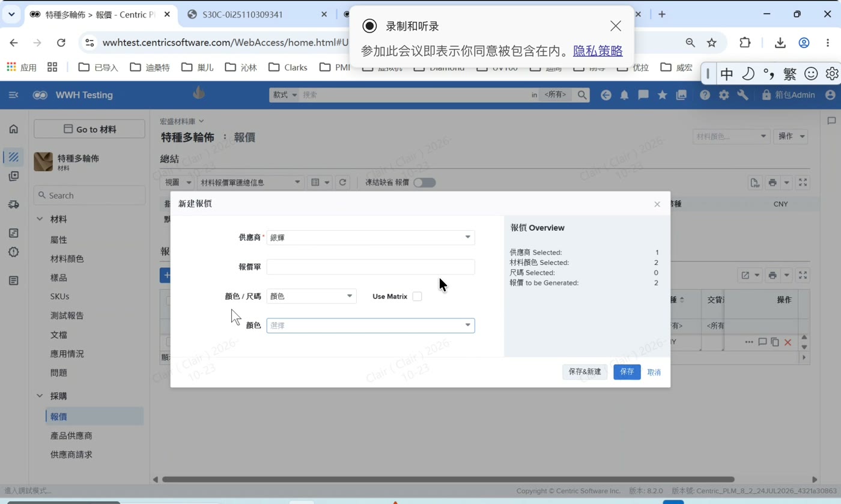The image size is (841, 504).
Task: Open 材料顏色 in the sidebar
Action: [67, 259]
